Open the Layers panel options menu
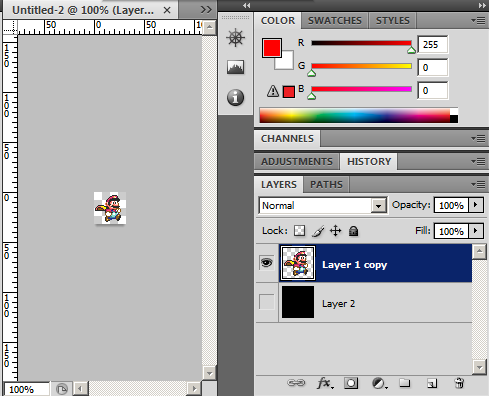Screen dimensions: 489x396 pyautogui.click(x=478, y=184)
